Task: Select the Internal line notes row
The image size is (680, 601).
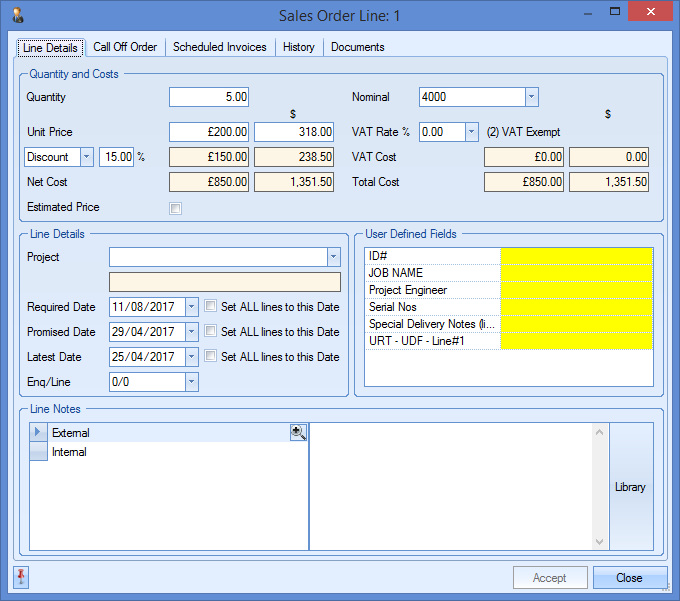Action: point(69,452)
